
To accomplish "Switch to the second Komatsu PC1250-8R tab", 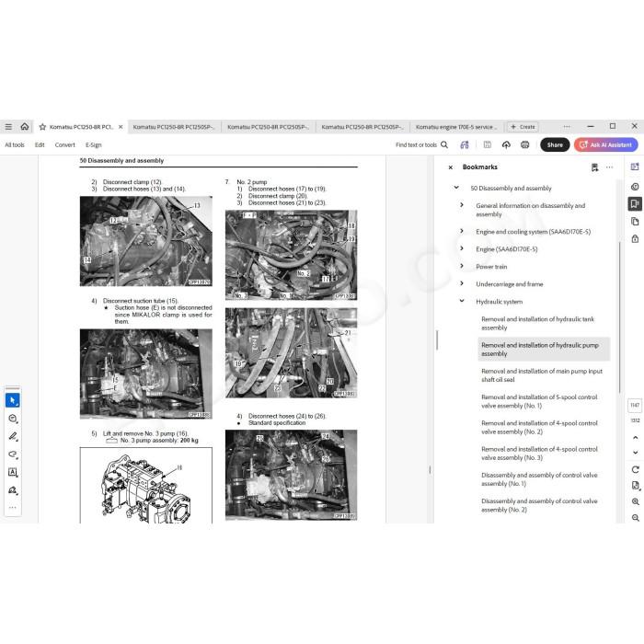I will [174, 127].
